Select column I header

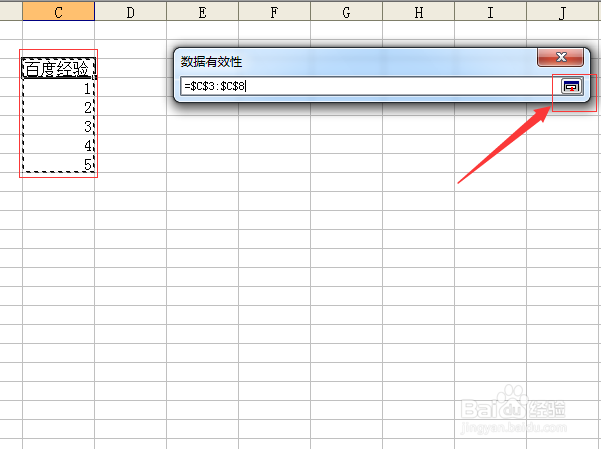point(491,12)
